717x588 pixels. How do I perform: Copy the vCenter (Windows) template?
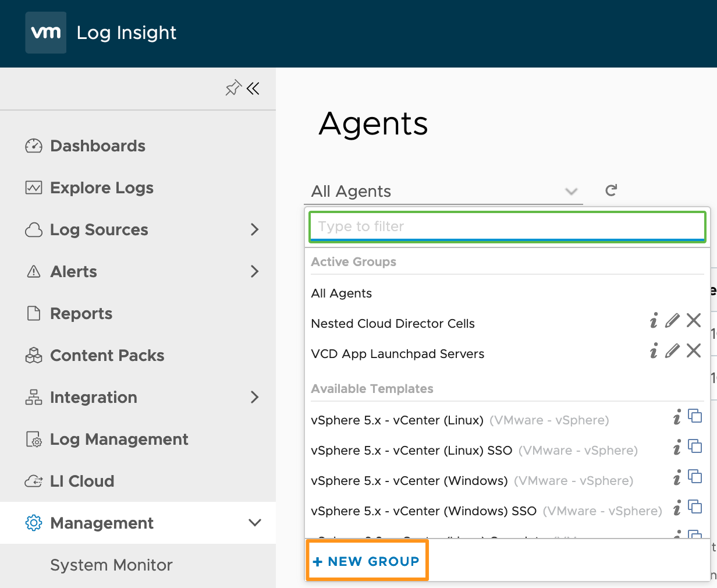point(695,476)
